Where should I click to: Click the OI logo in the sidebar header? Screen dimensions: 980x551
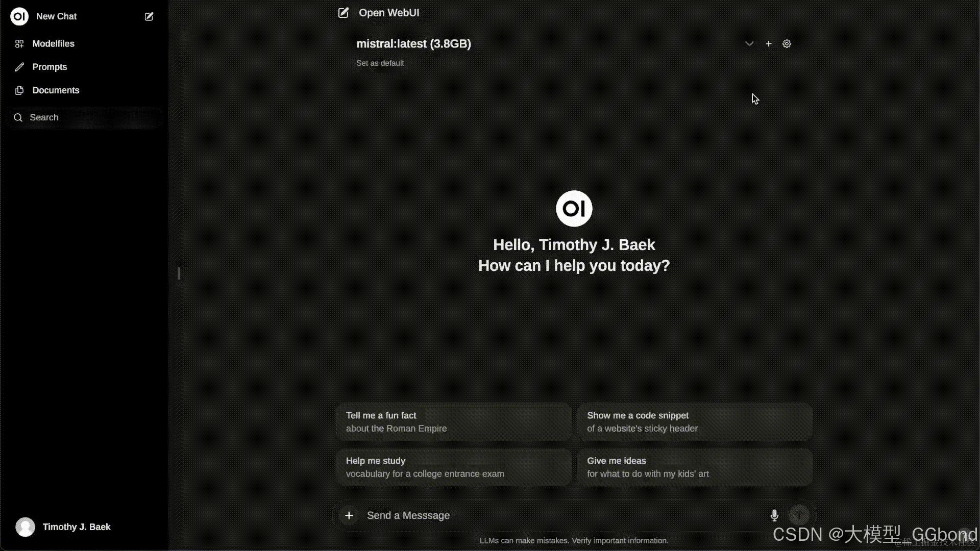19,16
